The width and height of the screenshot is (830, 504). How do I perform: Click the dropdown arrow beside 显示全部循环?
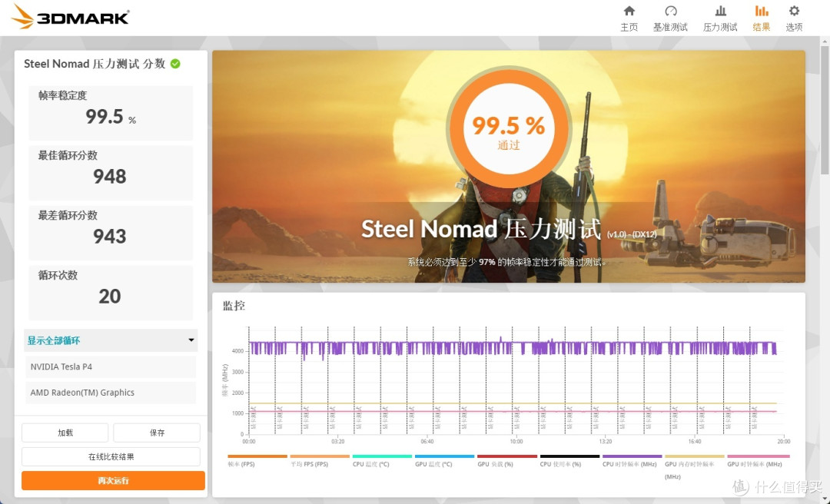191,340
